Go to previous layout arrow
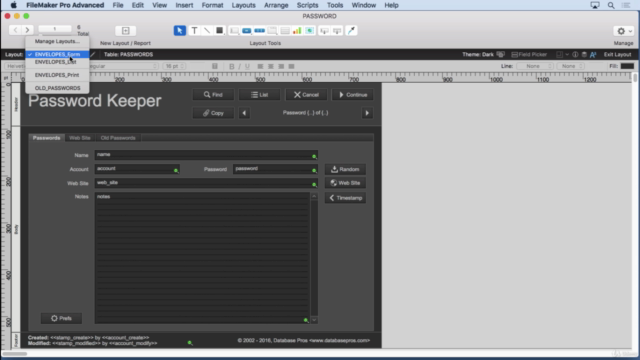640x360 pixels. click(x=16, y=30)
